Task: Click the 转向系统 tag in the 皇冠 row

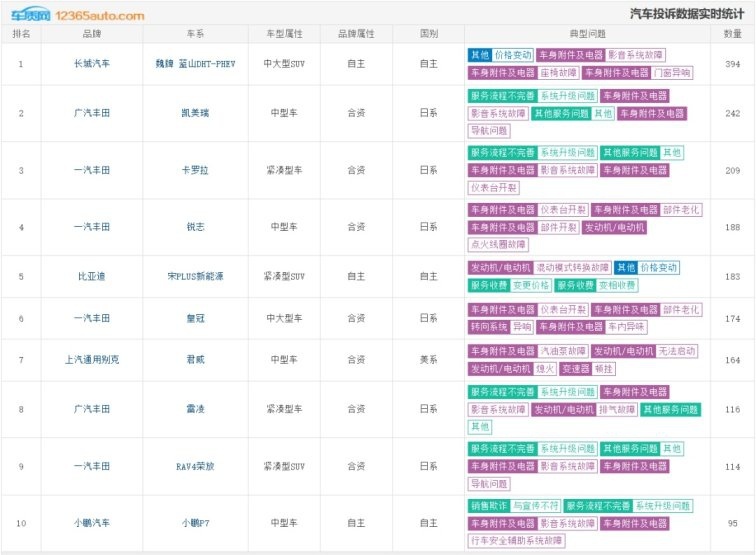Action: tap(489, 327)
